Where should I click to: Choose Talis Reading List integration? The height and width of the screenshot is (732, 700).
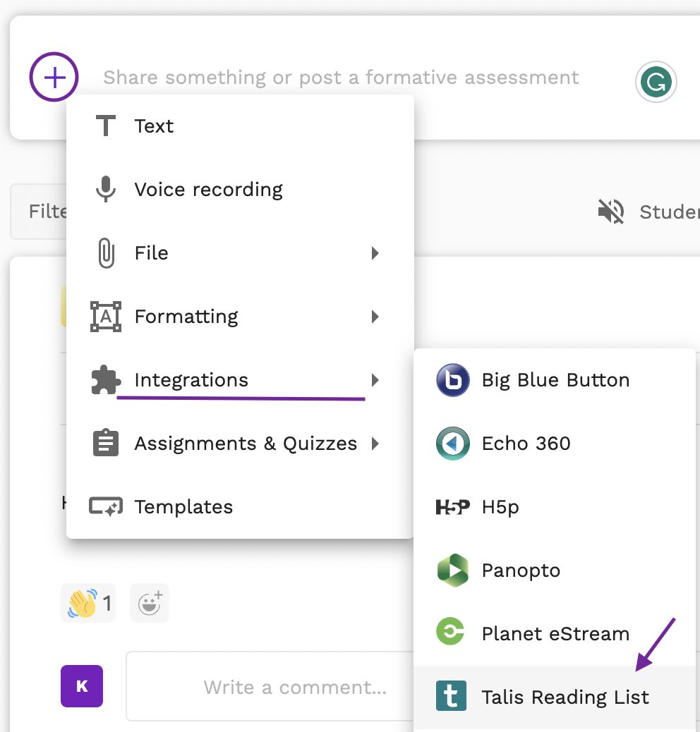(555, 697)
